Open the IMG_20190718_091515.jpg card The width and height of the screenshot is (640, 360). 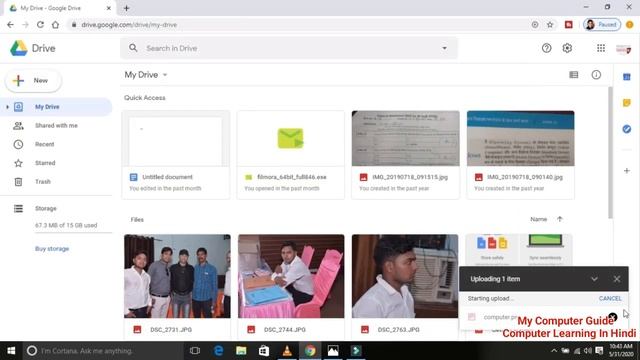tap(405, 155)
